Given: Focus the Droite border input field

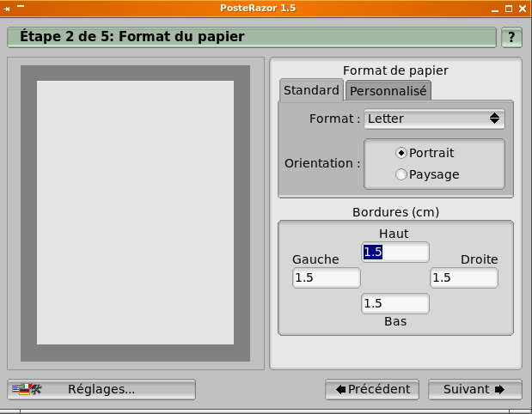Looking at the screenshot, I should 464,278.
